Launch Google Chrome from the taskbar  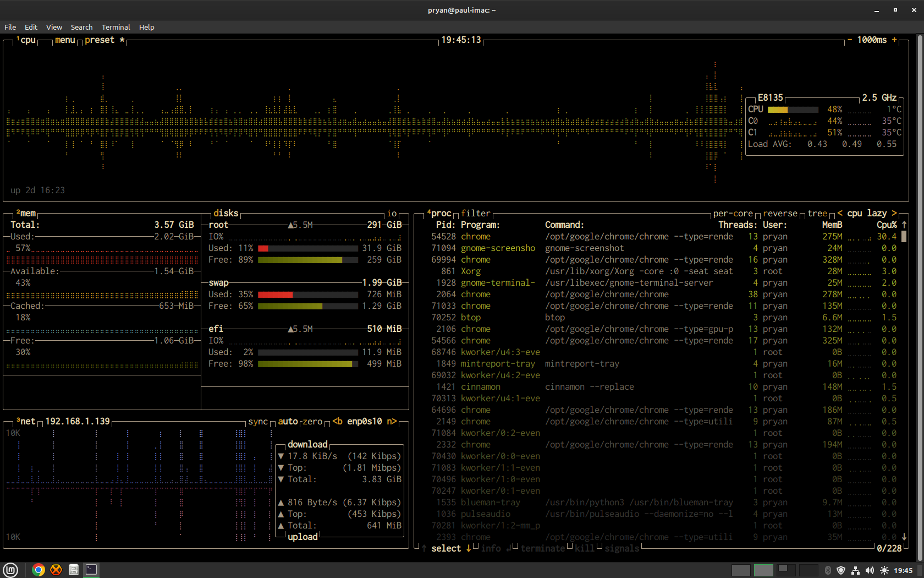38,570
